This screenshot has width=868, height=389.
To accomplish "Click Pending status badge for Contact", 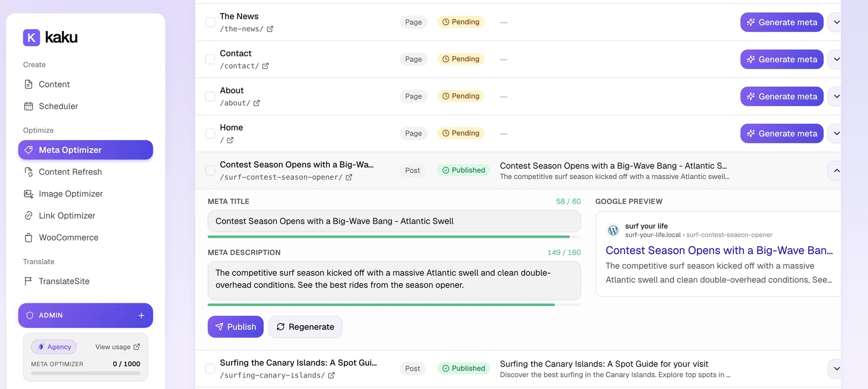I will [x=461, y=59].
